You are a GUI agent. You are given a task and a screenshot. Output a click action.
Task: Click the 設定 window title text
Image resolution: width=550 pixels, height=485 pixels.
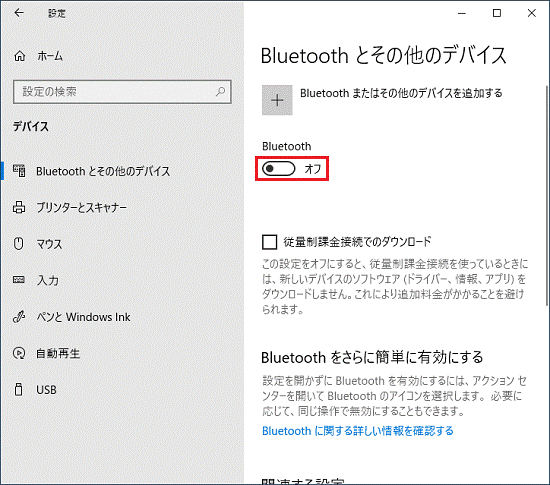[x=57, y=13]
